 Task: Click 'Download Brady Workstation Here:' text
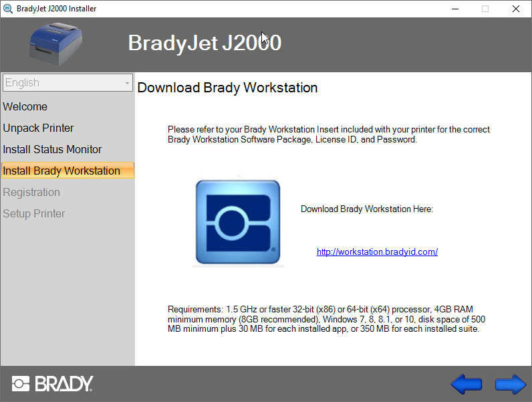367,209
